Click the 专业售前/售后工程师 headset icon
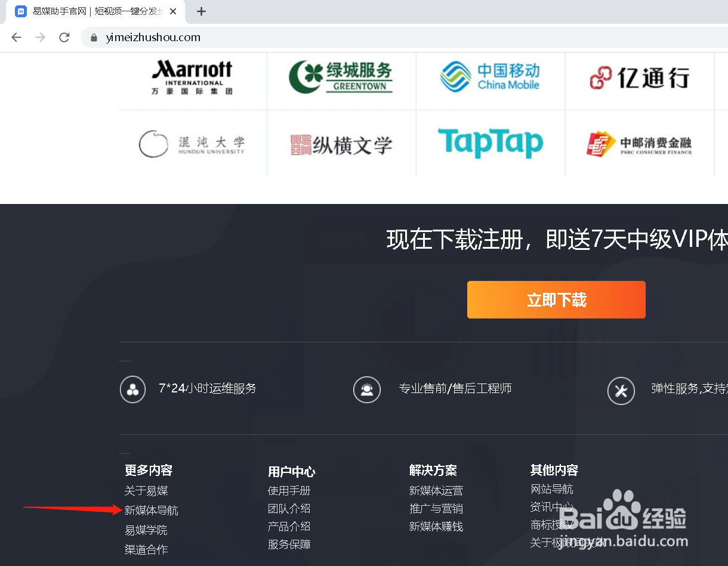Viewport: 728px width, 566px height. point(367,390)
